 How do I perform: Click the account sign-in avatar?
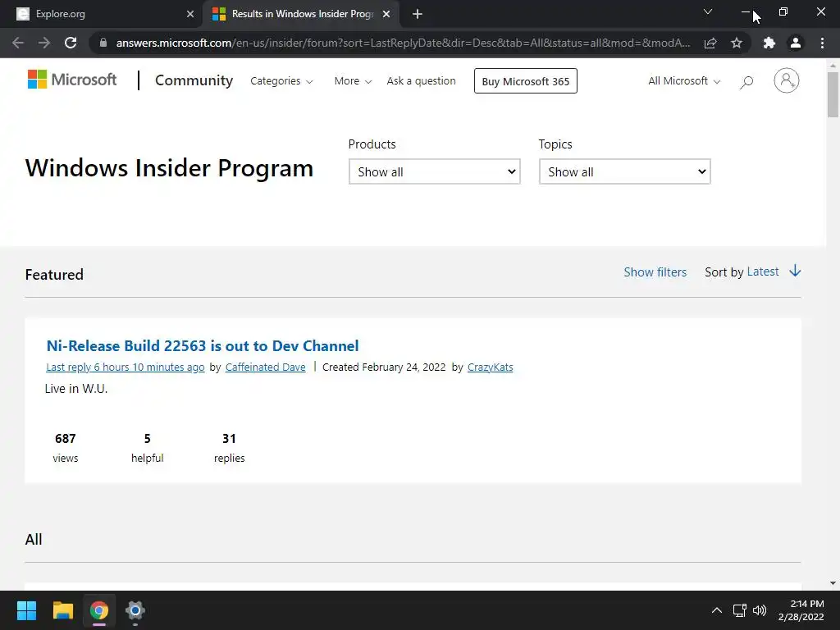point(786,80)
